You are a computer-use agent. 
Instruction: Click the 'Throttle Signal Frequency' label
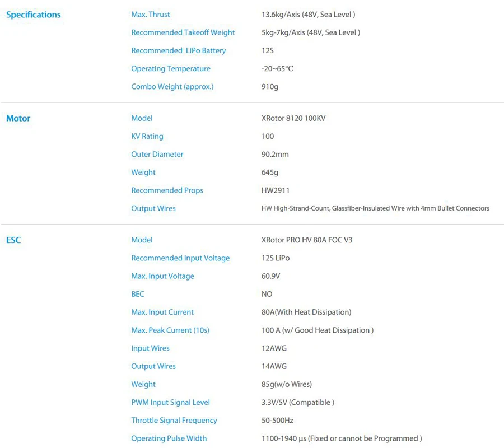174,421
